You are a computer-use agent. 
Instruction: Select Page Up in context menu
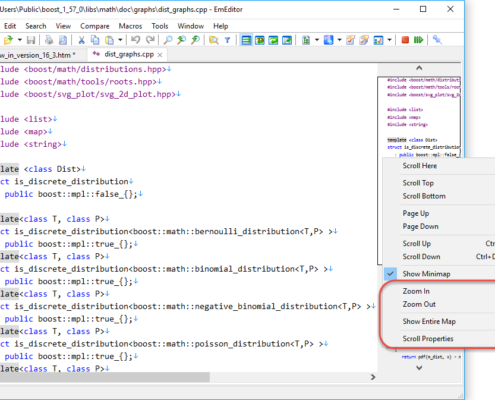416,214
